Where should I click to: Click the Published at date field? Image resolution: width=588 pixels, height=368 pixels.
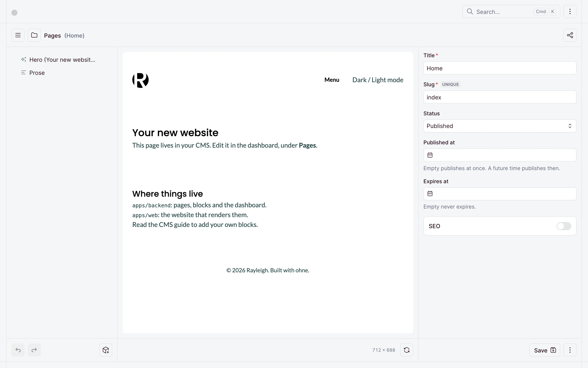coord(500,155)
